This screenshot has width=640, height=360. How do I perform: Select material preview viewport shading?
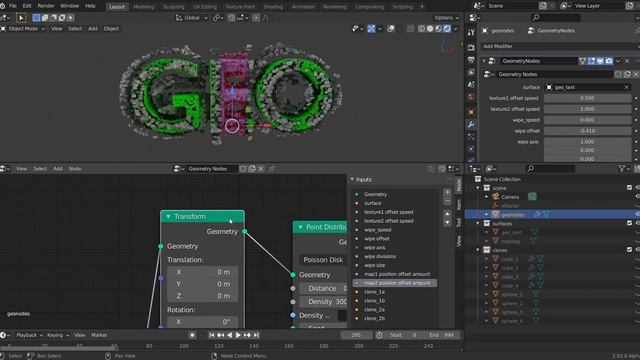(x=438, y=29)
